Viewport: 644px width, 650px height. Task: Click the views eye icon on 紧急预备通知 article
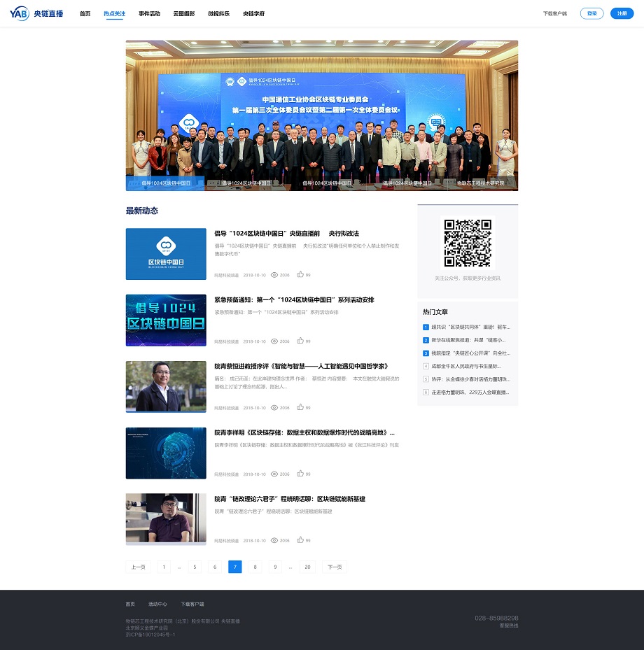[274, 341]
